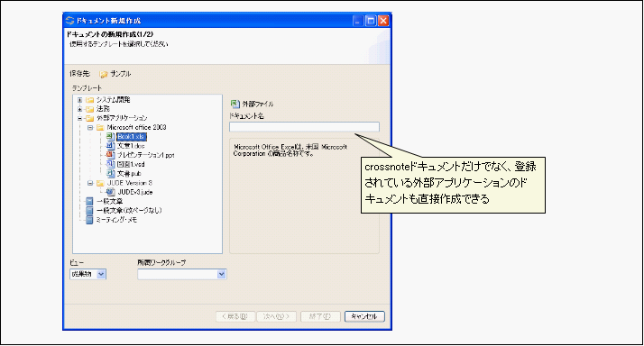The width and height of the screenshot is (644, 346).
Task: Click the Microsoft office 2003 folder icon
Action: [x=100, y=127]
